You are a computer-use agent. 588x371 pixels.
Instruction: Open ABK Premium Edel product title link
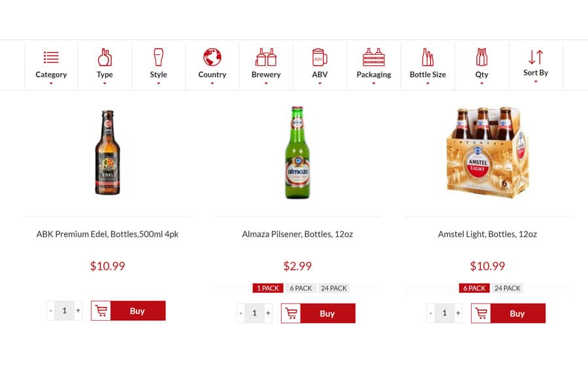[x=107, y=234]
